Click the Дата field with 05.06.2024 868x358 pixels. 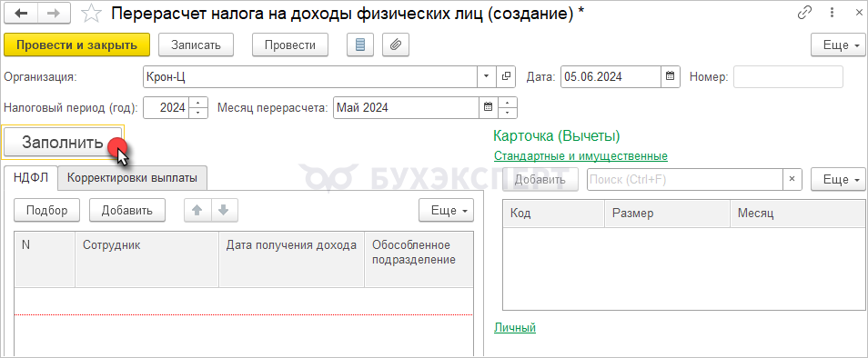coord(611,77)
